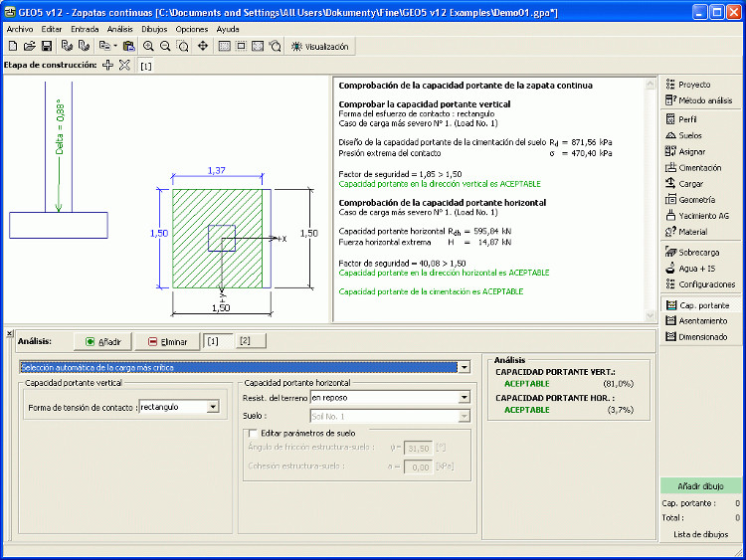Click the New file icon in toolbar
746x560 pixels.
pyautogui.click(x=13, y=46)
